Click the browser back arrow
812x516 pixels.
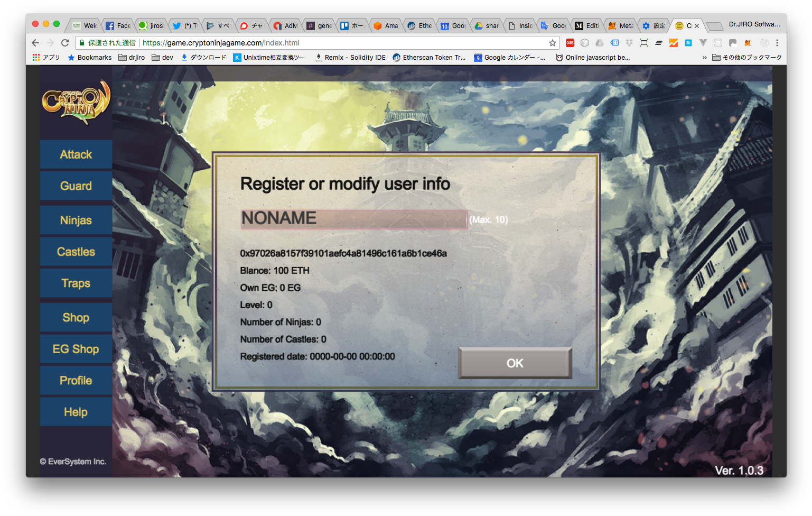(x=35, y=43)
